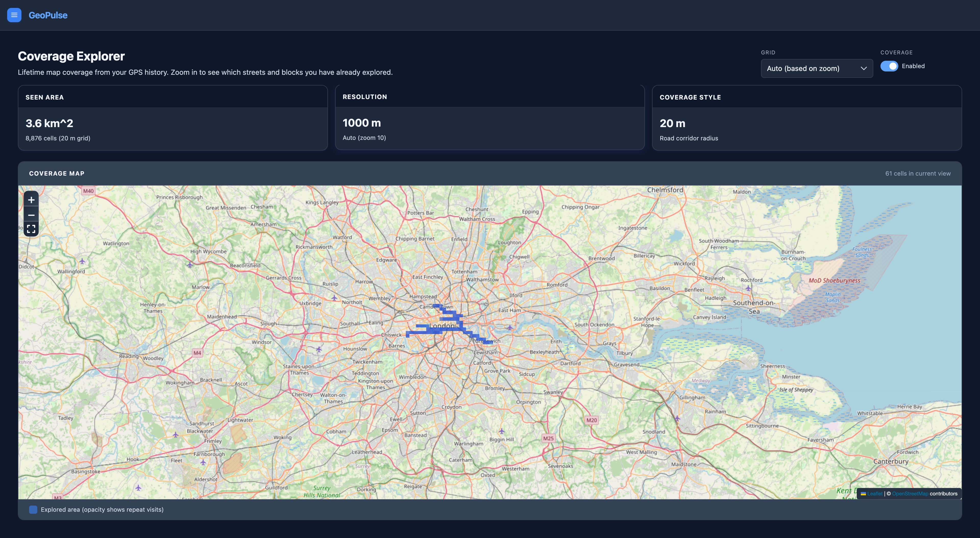Screen dimensions: 980x538
Task: Click the Southend airport plane icon
Action: tap(748, 288)
